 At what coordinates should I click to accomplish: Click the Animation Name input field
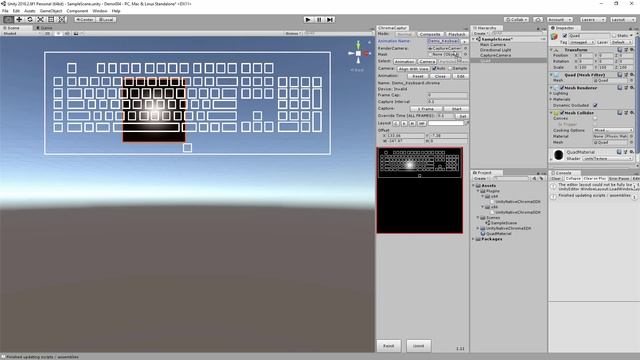(443, 41)
